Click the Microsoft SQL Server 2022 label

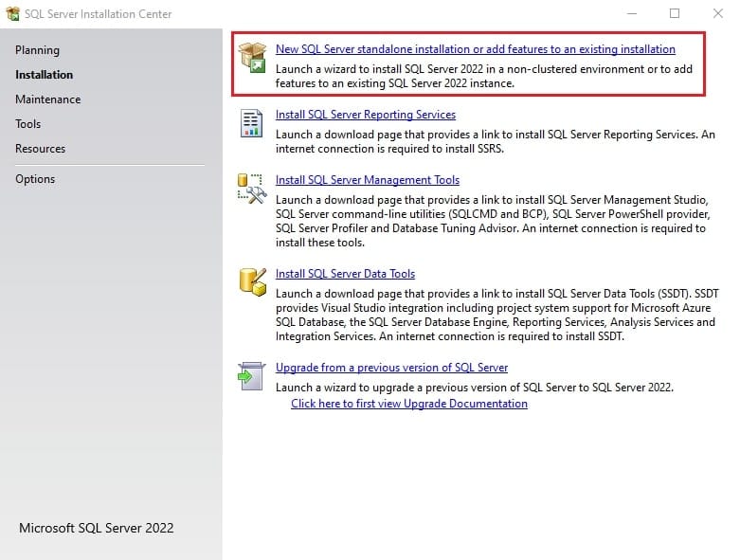(97, 528)
